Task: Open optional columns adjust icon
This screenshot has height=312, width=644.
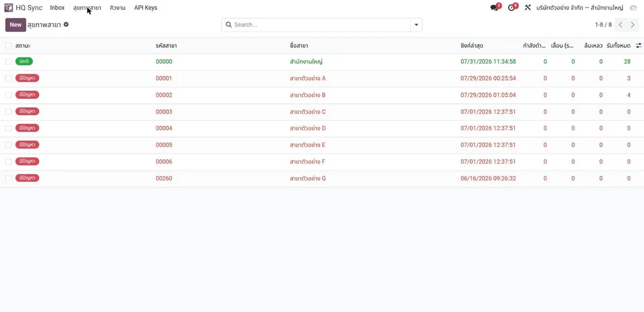Action: click(639, 46)
